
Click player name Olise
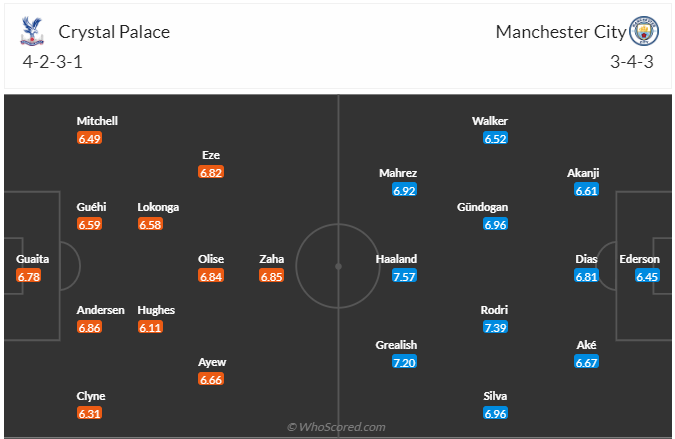tap(211, 258)
